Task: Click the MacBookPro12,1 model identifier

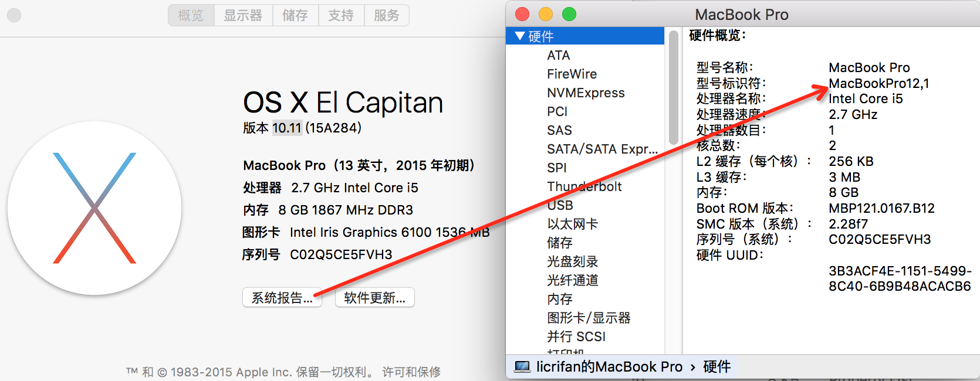Action: pyautogui.click(x=878, y=83)
